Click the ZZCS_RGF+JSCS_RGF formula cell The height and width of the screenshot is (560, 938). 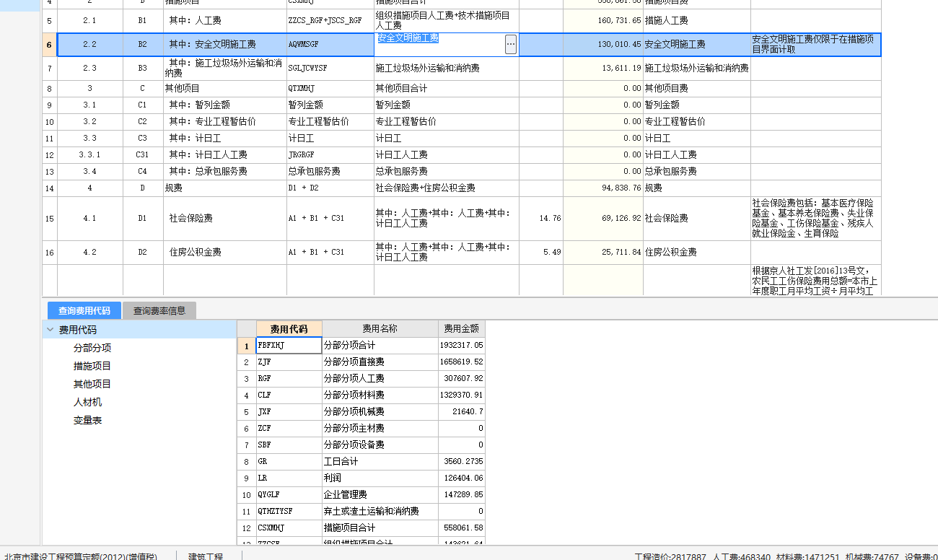click(x=330, y=20)
